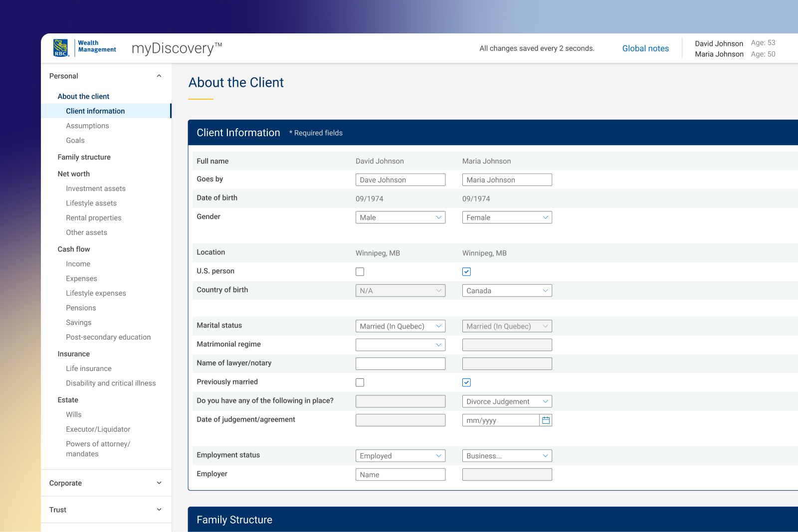Go to Assumptions in the sidebar

(x=87, y=126)
